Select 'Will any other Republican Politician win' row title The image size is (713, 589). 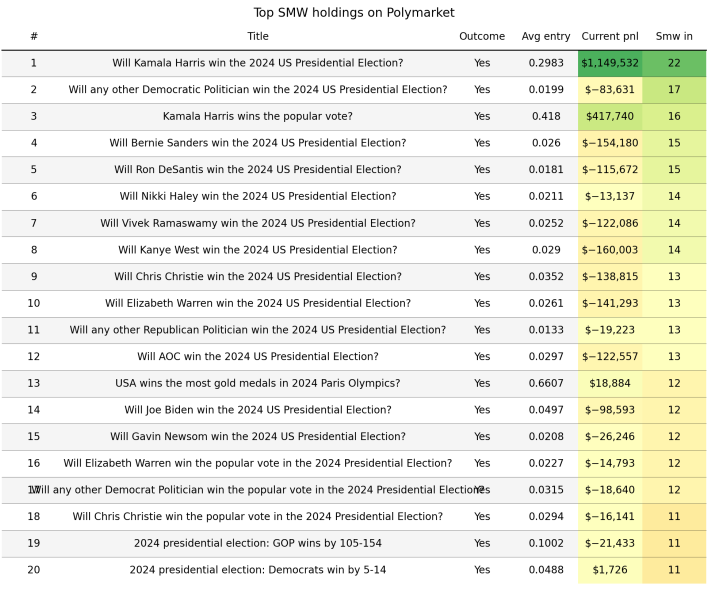(258, 330)
